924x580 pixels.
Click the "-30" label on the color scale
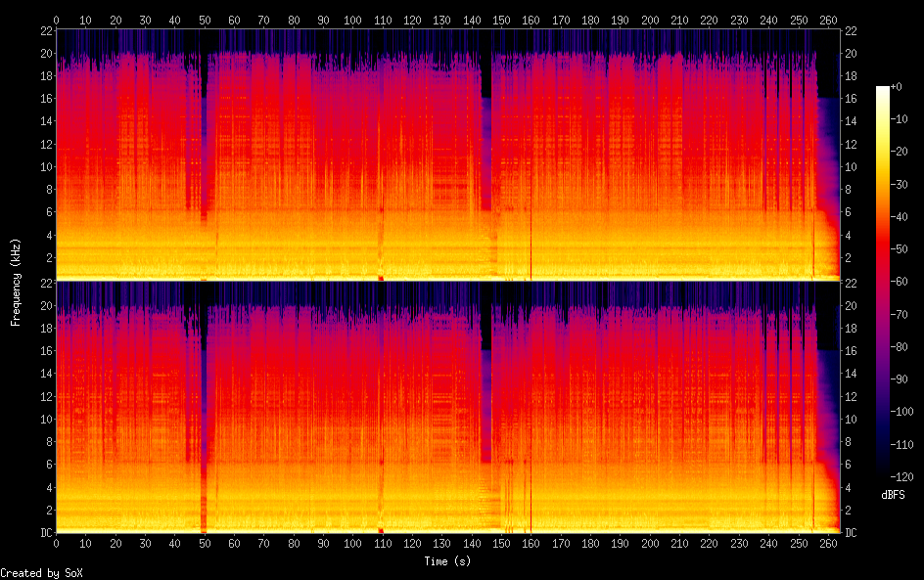(x=900, y=184)
